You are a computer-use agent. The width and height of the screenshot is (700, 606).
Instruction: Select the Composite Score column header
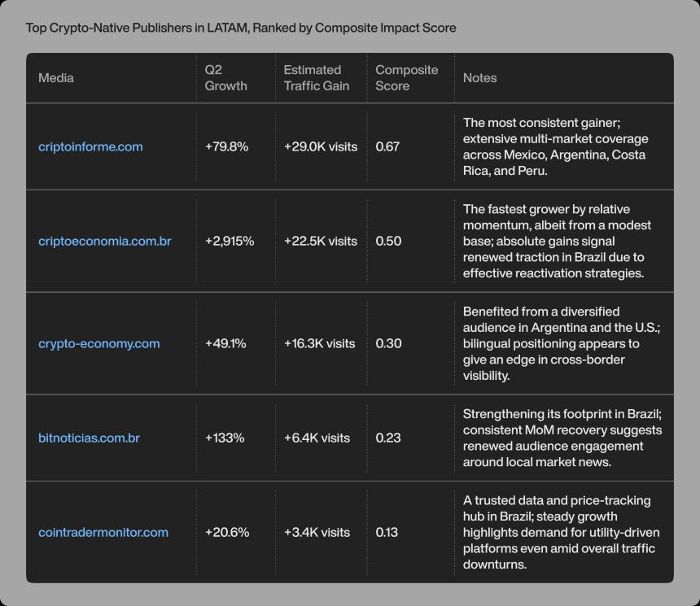click(x=407, y=77)
